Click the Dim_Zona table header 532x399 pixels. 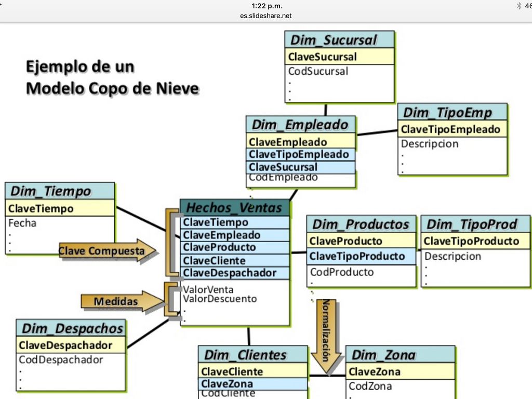[384, 355]
